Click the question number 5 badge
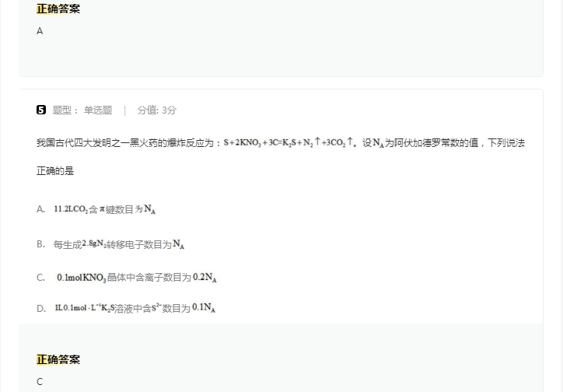Viewport: 563px width, 392px height. [41, 110]
